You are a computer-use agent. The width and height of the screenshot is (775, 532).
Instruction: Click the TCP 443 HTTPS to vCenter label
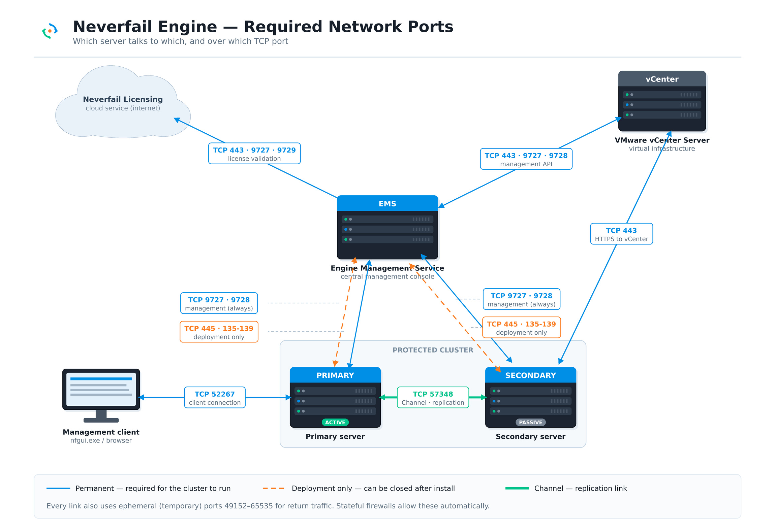[621, 234]
